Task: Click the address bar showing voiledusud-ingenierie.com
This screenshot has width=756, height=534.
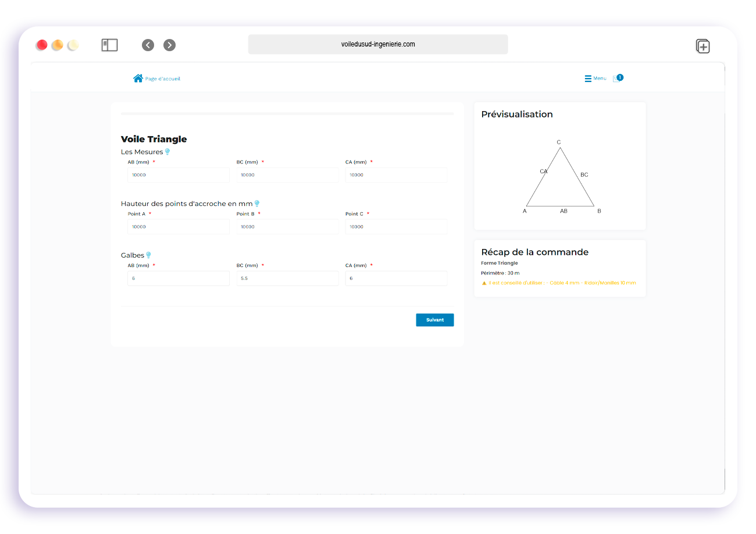Action: (x=378, y=44)
